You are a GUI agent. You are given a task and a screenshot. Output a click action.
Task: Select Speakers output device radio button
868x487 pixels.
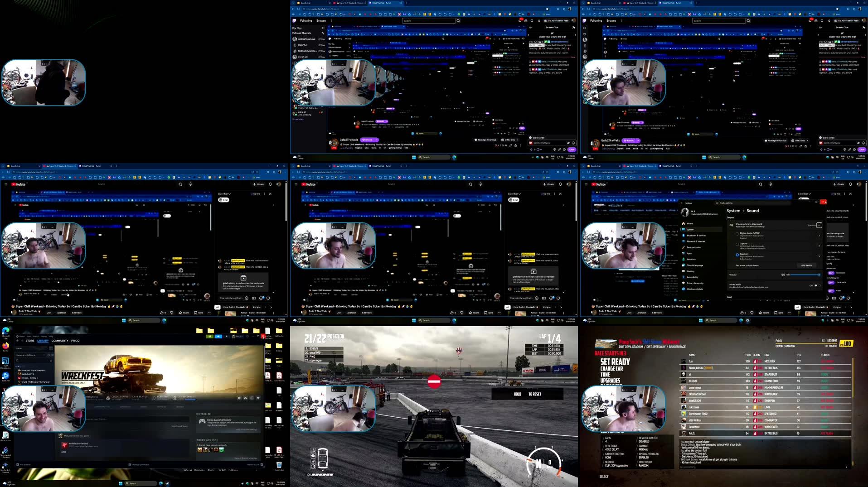pyautogui.click(x=737, y=255)
